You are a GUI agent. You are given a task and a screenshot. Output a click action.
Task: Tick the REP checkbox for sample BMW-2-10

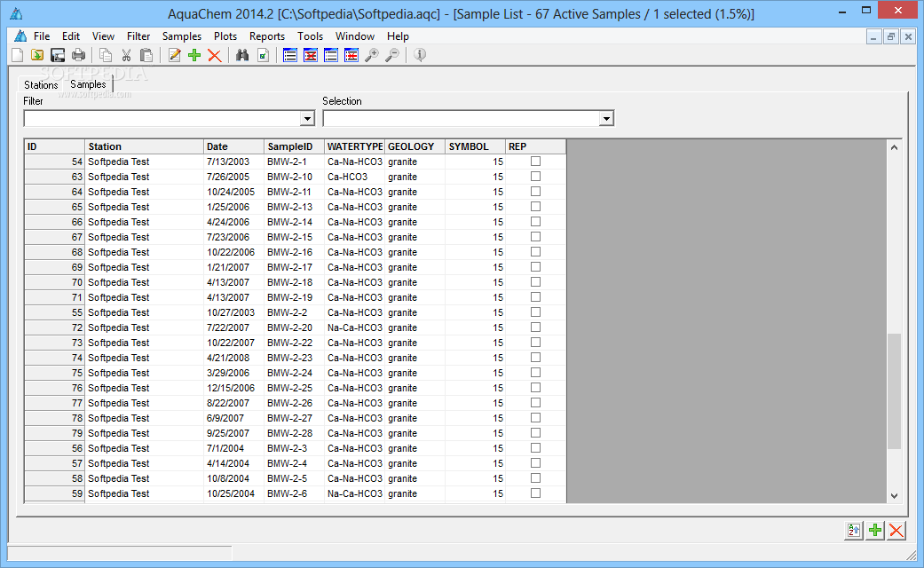pos(535,177)
